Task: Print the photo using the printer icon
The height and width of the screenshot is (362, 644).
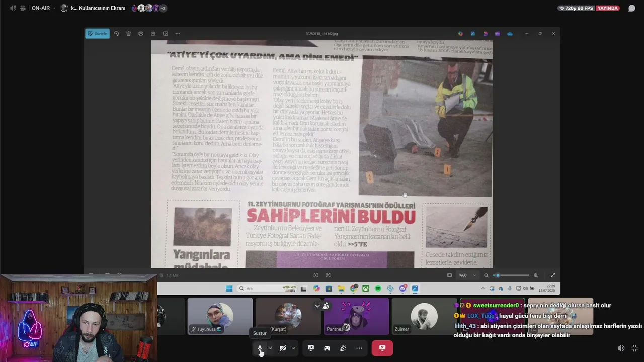Action: pos(141,34)
